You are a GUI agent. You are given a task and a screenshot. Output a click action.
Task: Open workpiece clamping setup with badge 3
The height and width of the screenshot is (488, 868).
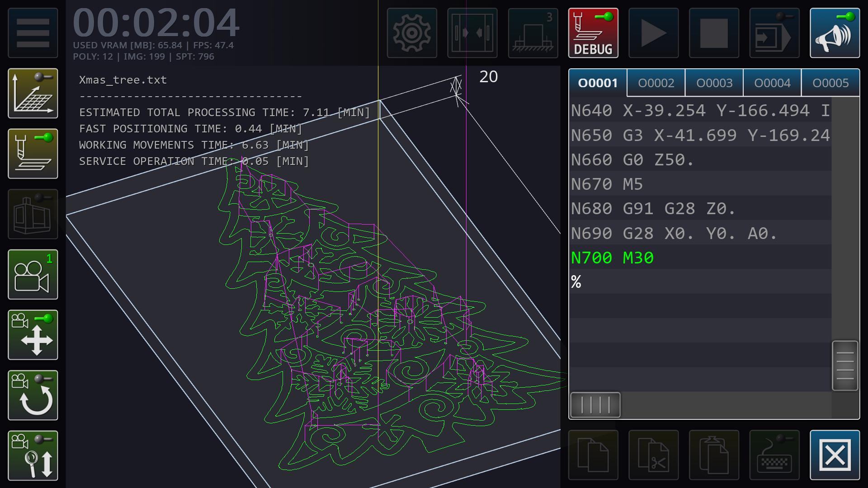pos(533,33)
